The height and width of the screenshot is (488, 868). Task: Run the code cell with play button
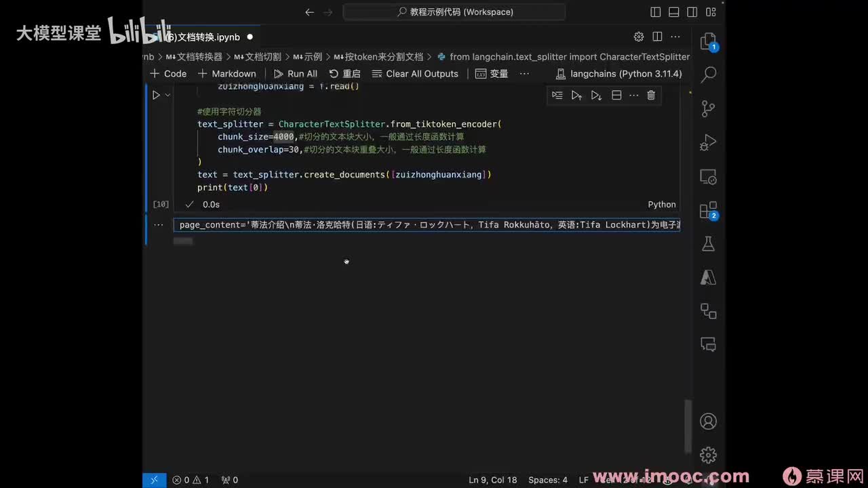[156, 96]
